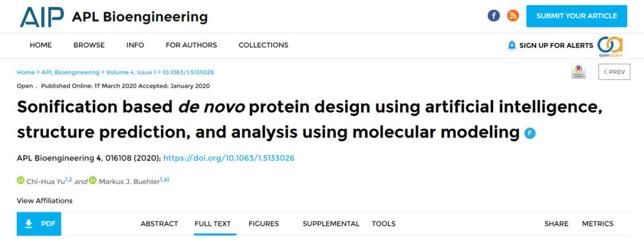Click the orange RSS feed icon
The image size is (644, 244).
513,16
